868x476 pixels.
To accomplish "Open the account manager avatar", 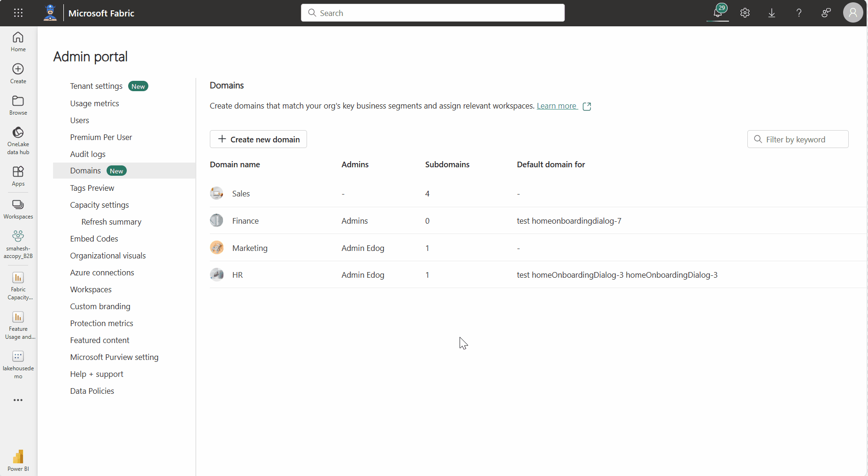I will tap(853, 13).
